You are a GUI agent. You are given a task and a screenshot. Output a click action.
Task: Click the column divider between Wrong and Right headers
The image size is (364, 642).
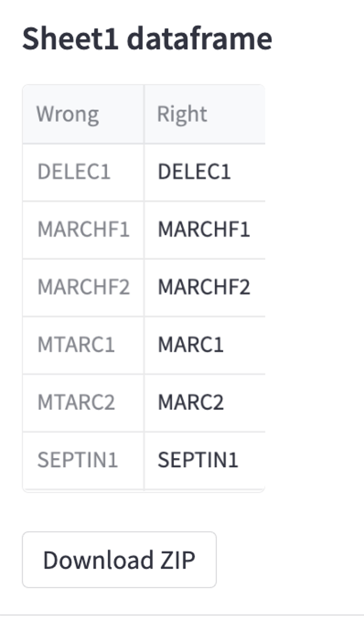click(144, 114)
